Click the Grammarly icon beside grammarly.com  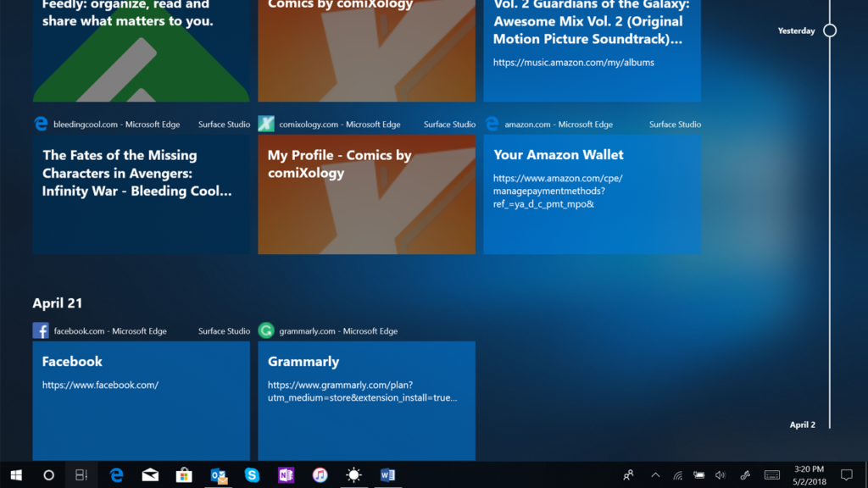(266, 331)
